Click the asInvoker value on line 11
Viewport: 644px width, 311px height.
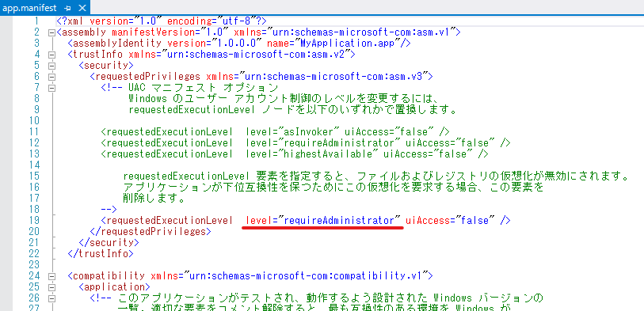point(308,131)
